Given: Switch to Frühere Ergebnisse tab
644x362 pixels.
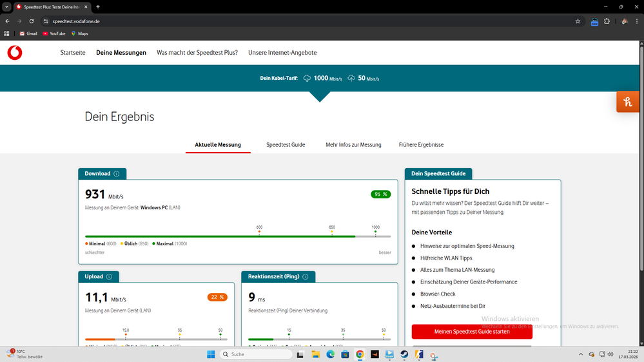Looking at the screenshot, I should [421, 145].
